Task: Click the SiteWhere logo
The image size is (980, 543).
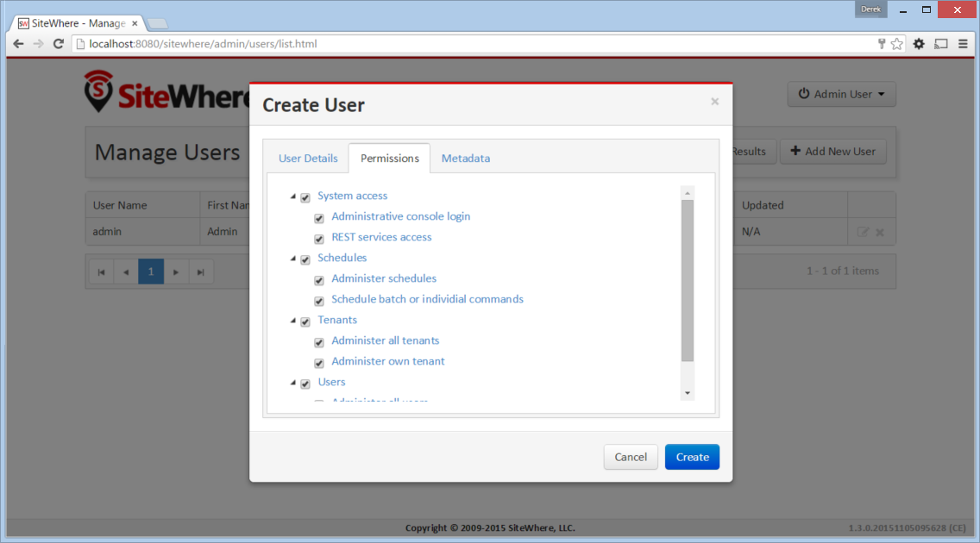Action: pos(167,92)
